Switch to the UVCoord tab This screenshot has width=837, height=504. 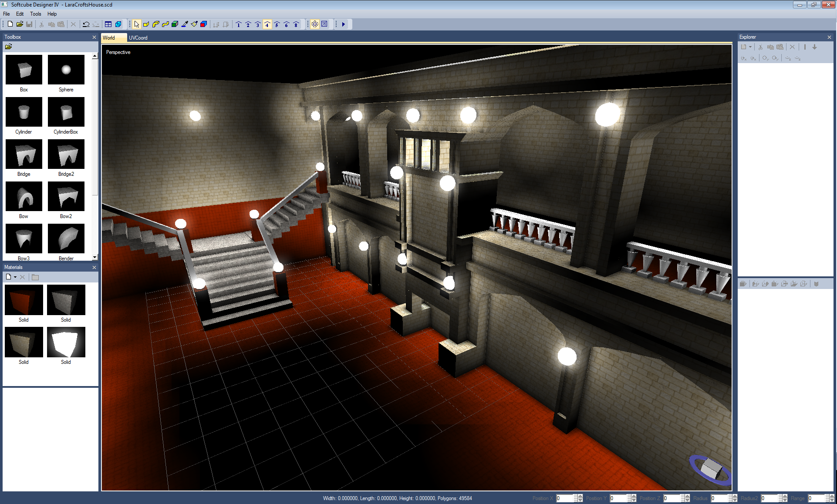point(138,38)
